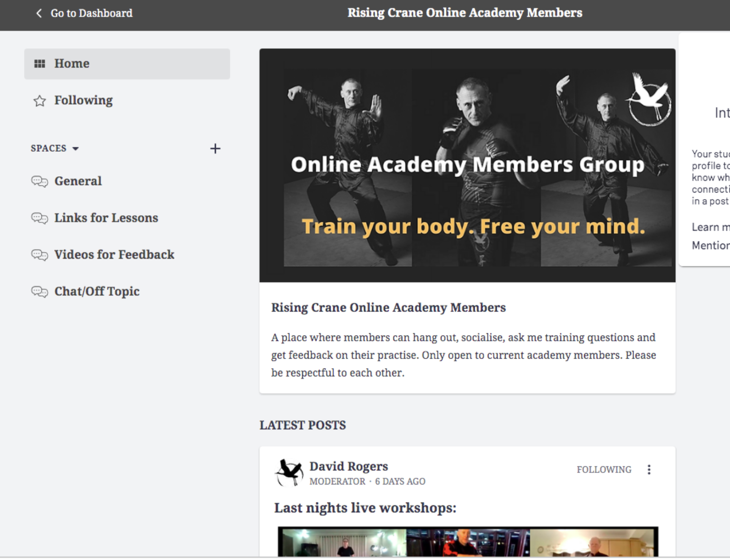Click the General space chat icon
This screenshot has height=560, width=730.
39,182
